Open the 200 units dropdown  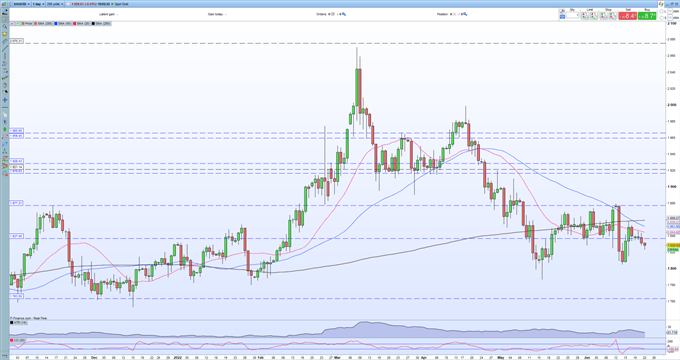tap(55, 4)
